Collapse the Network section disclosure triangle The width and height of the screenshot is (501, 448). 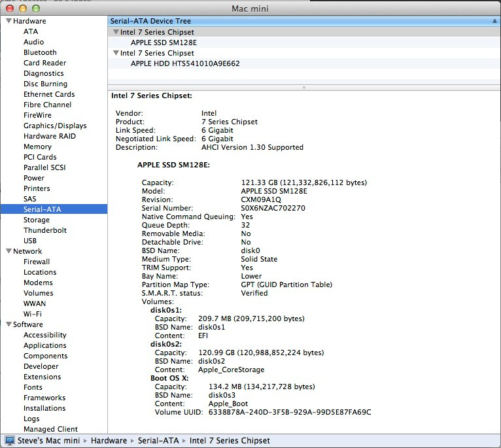(x=8, y=252)
